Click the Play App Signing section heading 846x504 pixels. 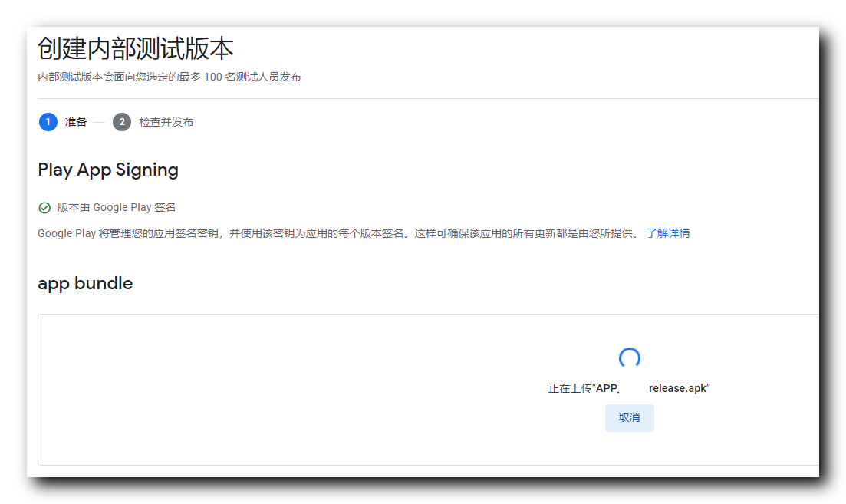tap(107, 170)
